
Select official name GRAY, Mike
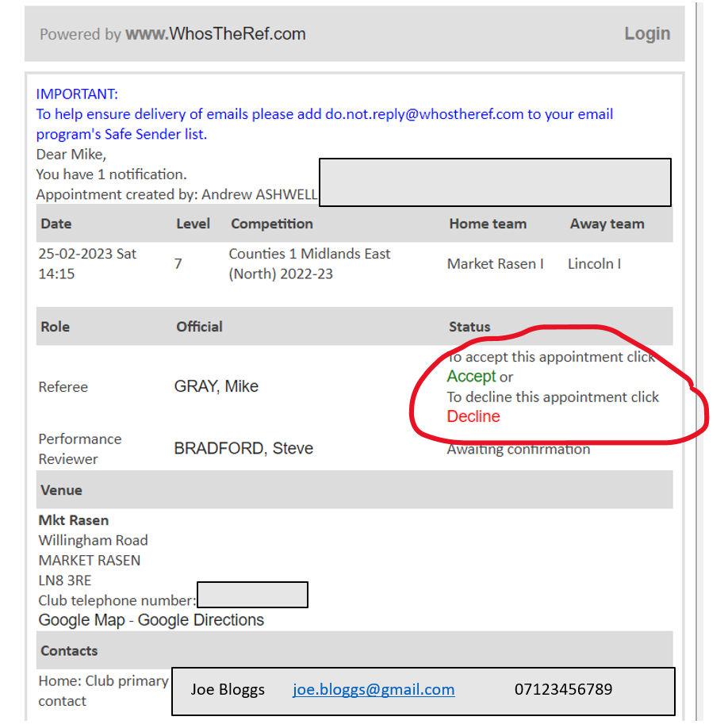tap(216, 387)
